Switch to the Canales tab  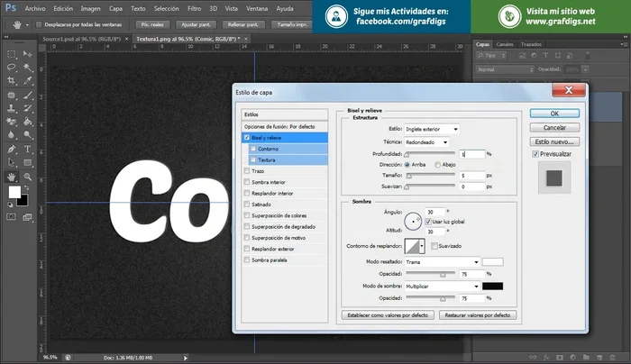(505, 43)
